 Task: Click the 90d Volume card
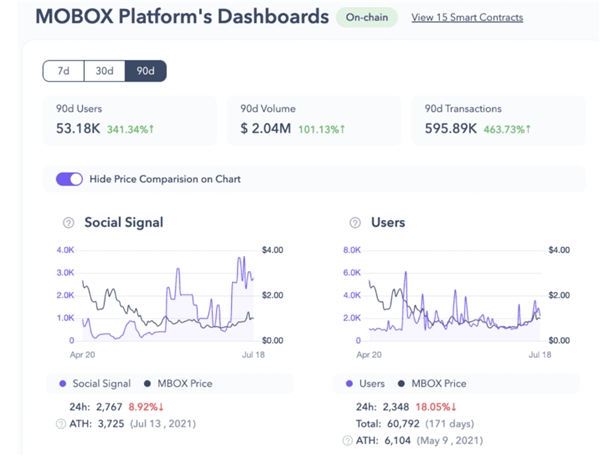point(314,121)
